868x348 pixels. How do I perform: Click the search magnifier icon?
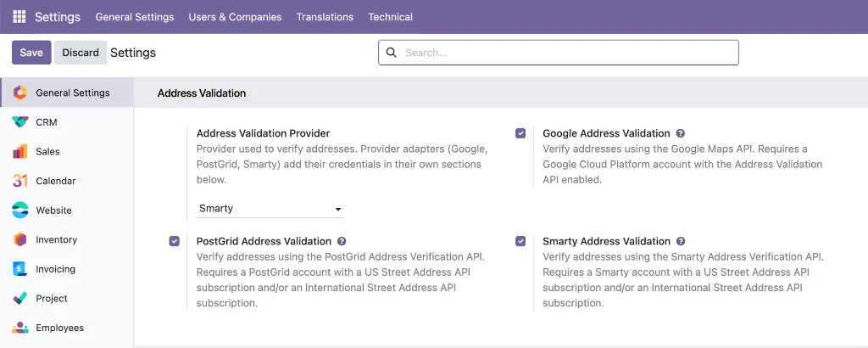(x=392, y=53)
